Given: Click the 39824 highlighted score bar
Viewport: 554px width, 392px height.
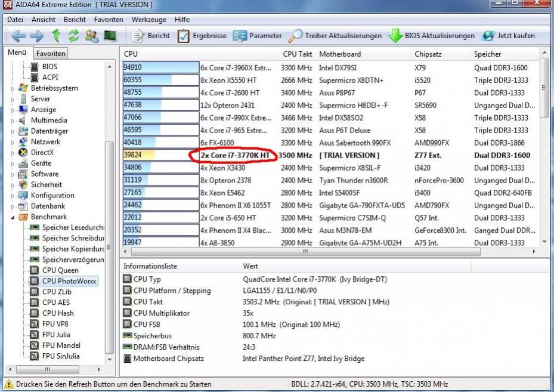Looking at the screenshot, I should [161, 155].
